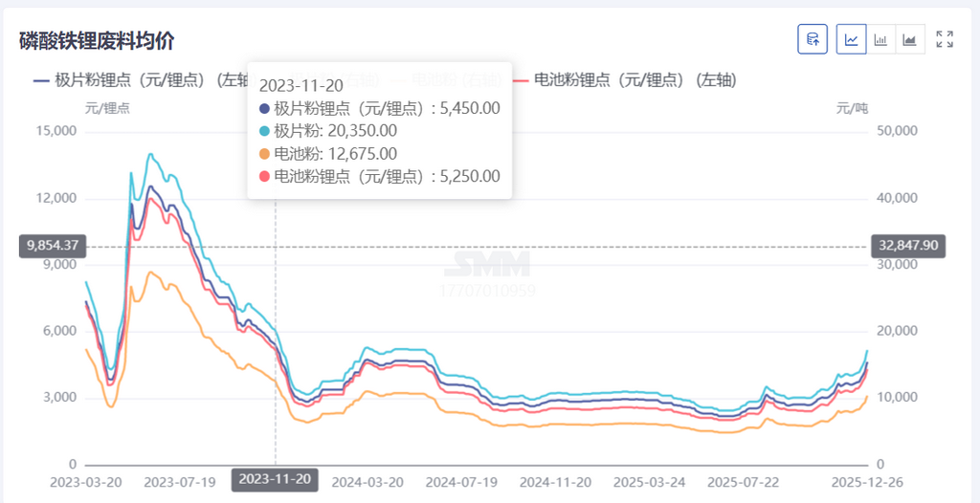Viewport: 980px width, 503px height.
Task: Click the highlighted 2023-11-20 x-axis marker
Action: tap(275, 480)
